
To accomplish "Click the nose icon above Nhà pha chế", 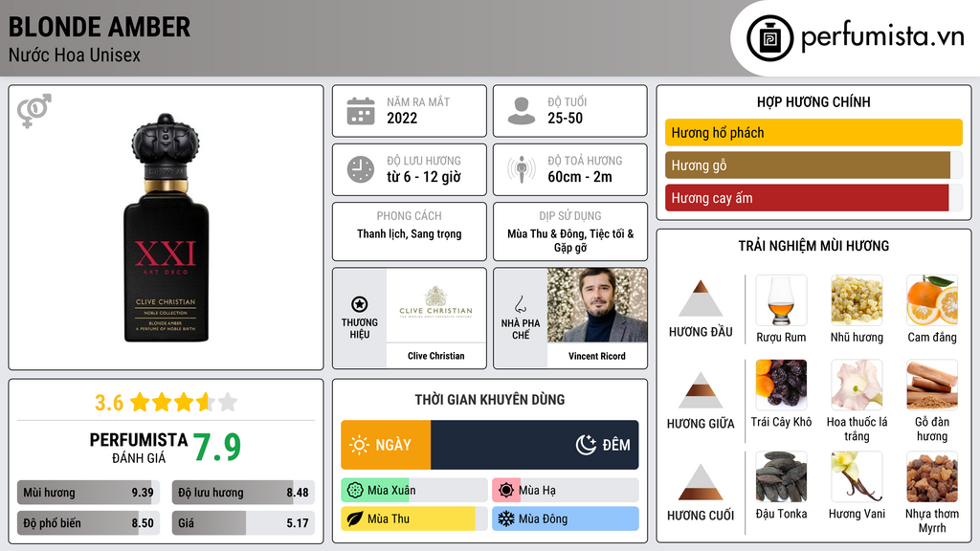I will pyautogui.click(x=520, y=304).
